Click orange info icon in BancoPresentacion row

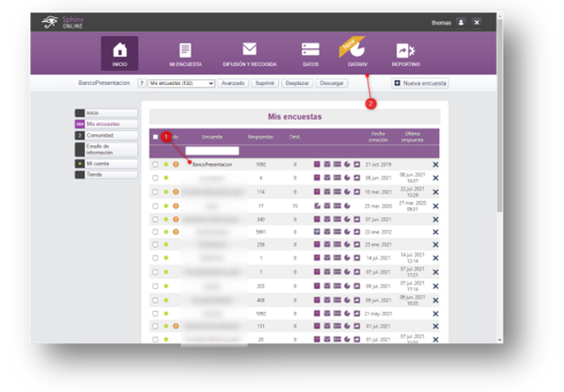176,164
